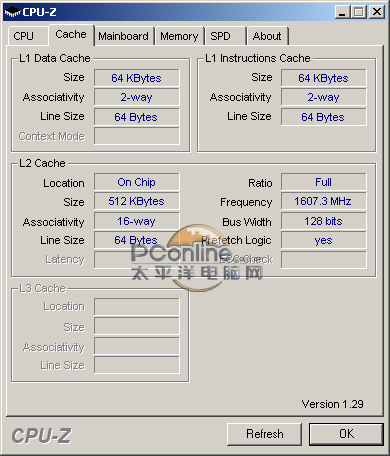Click the L1 Data Cache line size value

point(137,117)
